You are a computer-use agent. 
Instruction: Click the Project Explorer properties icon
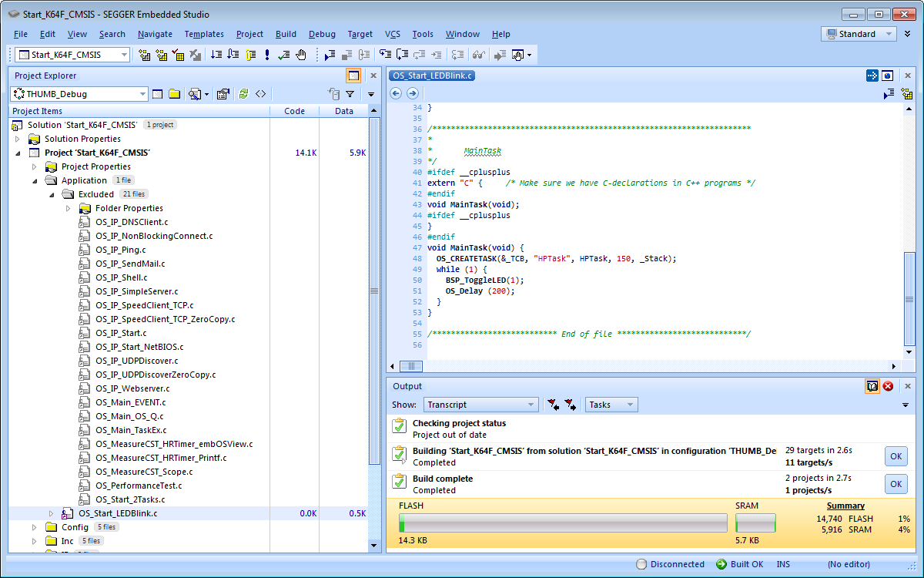point(223,94)
